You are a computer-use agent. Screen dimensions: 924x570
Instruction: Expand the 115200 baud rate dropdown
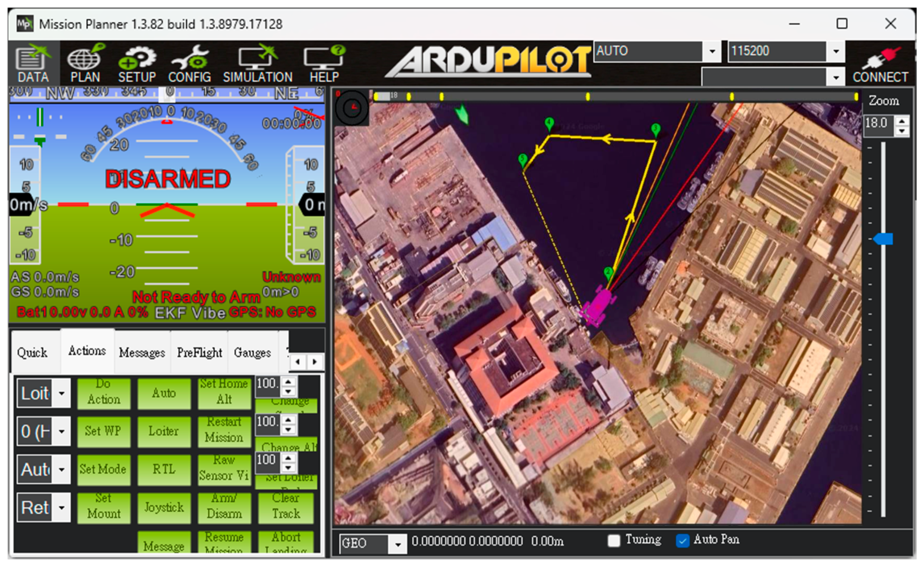836,51
